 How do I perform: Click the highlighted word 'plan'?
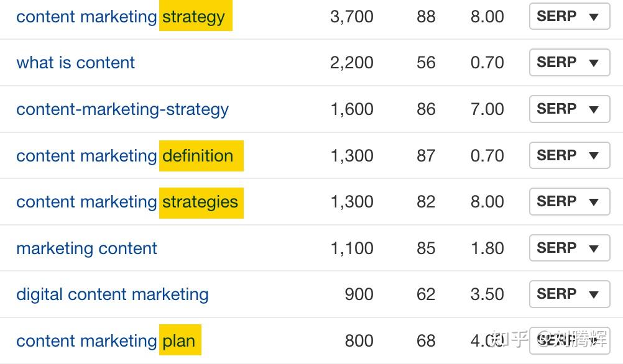point(179,341)
